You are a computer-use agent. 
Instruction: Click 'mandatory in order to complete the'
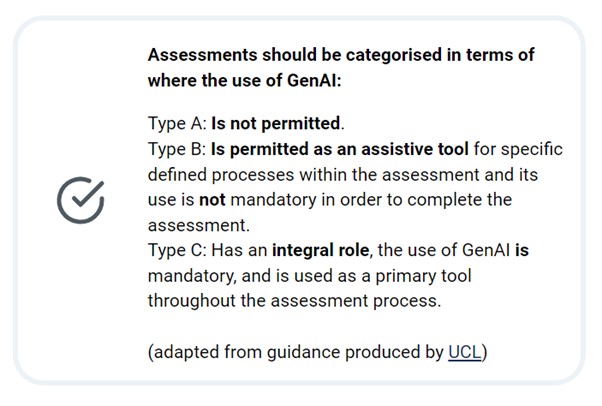pos(371,200)
